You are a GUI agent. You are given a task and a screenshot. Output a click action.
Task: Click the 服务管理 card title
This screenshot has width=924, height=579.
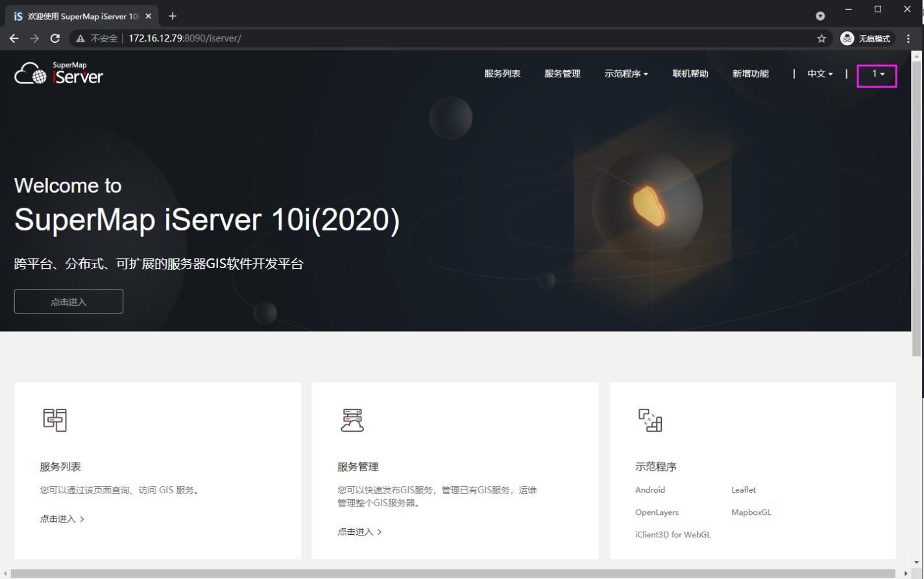358,467
